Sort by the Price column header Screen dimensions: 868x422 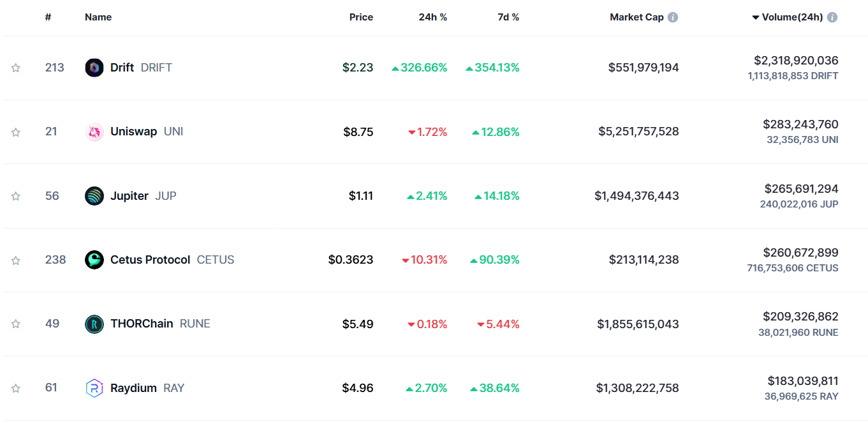pyautogui.click(x=361, y=17)
